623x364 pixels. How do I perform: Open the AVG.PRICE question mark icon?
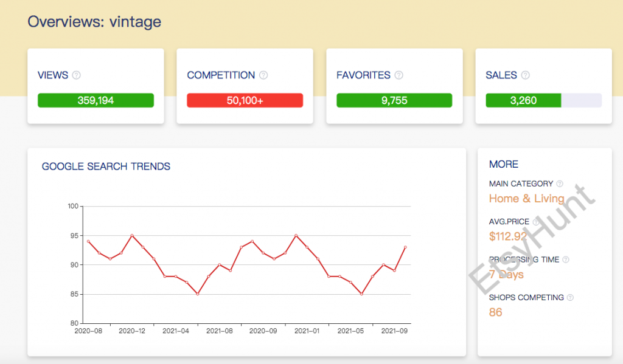pos(535,222)
